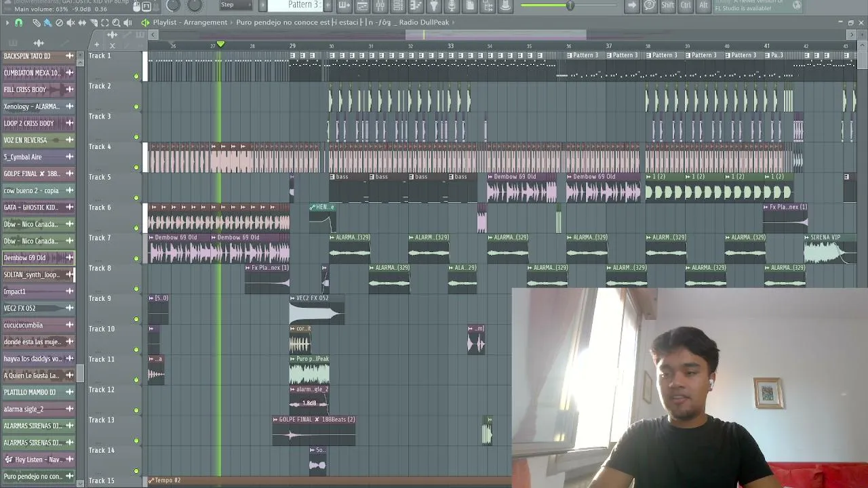Select the Slip tool in Playlist toolbar
The width and height of the screenshot is (868, 488).
pyautogui.click(x=82, y=22)
